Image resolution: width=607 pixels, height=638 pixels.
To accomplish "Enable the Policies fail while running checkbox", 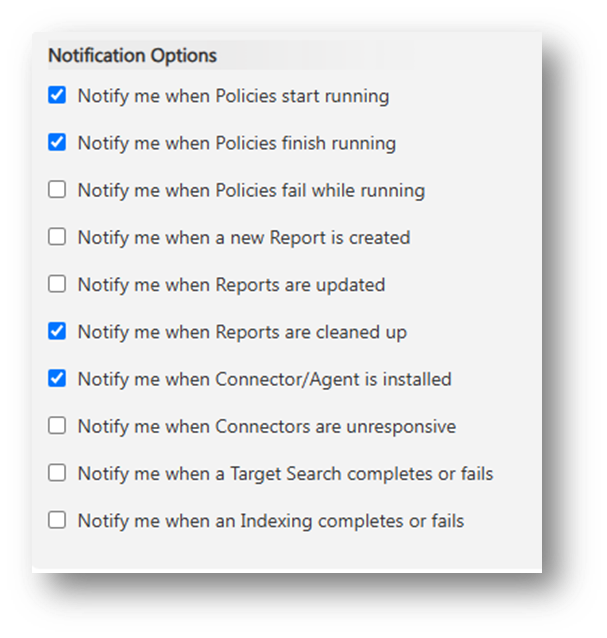I will point(57,189).
